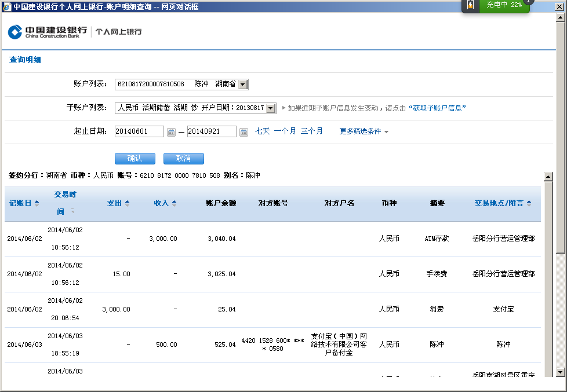This screenshot has height=392, width=567.
Task: Select the 七天 date range shortcut
Action: (x=263, y=131)
